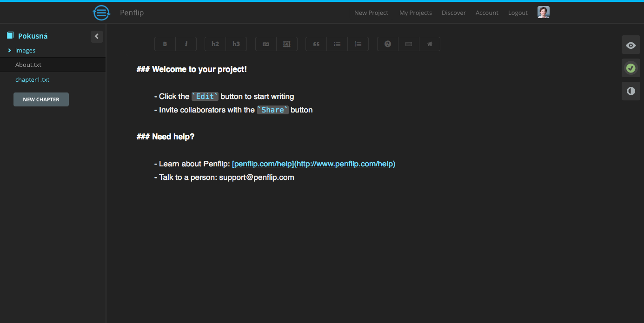Click the Welcome to your project heading

click(192, 69)
